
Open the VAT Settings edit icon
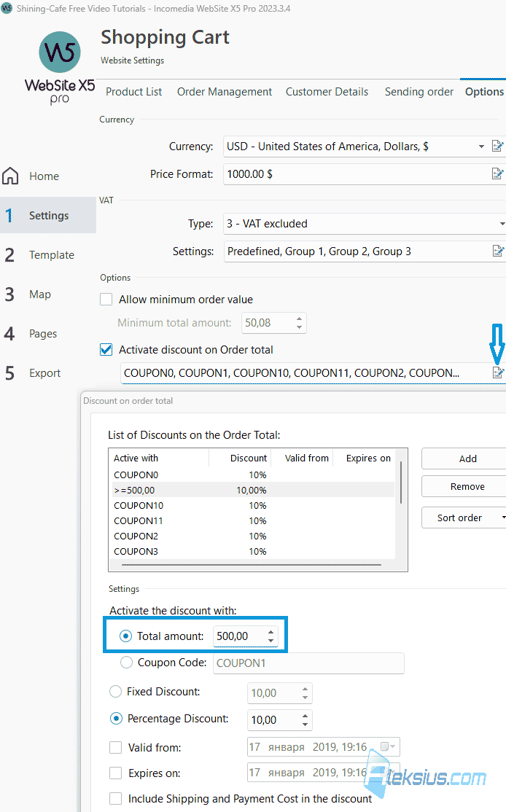coord(498,251)
